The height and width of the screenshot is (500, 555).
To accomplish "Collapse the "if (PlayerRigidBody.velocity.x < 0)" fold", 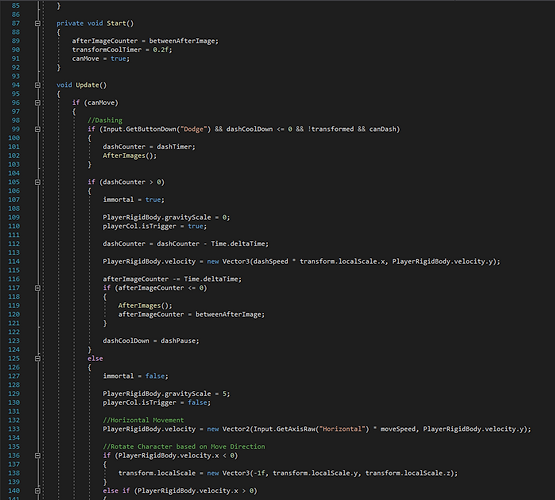I will 38,455.
